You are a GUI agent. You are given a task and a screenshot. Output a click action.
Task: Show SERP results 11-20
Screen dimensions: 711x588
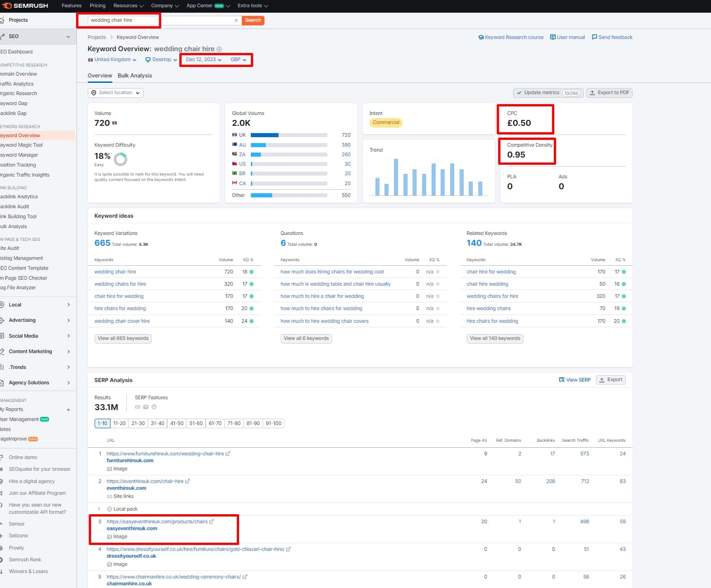pos(120,424)
